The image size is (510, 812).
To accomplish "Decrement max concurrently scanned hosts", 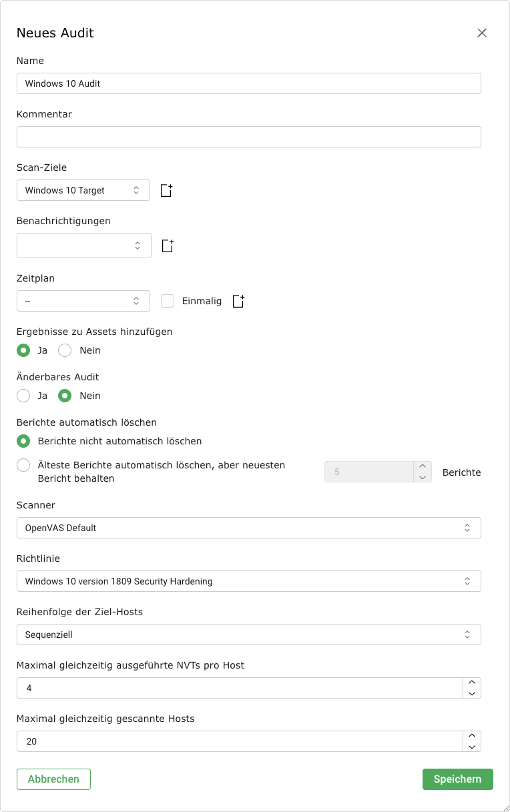I will click(472, 747).
